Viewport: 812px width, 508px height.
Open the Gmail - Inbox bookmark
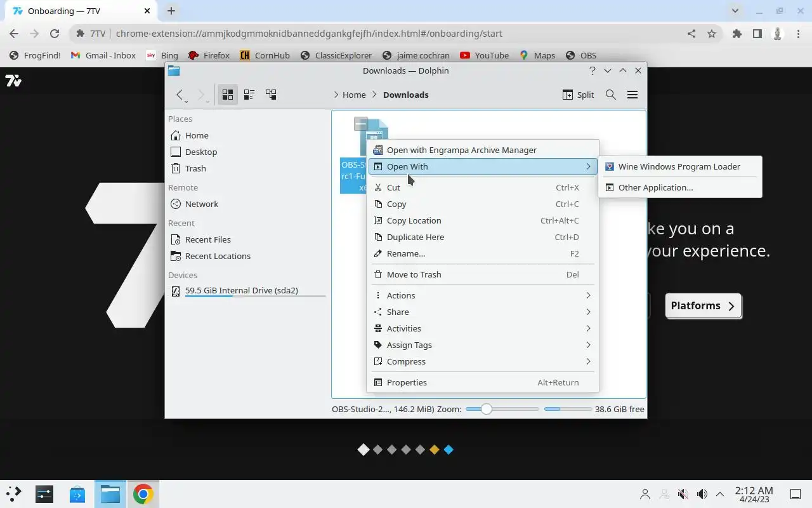click(x=103, y=55)
